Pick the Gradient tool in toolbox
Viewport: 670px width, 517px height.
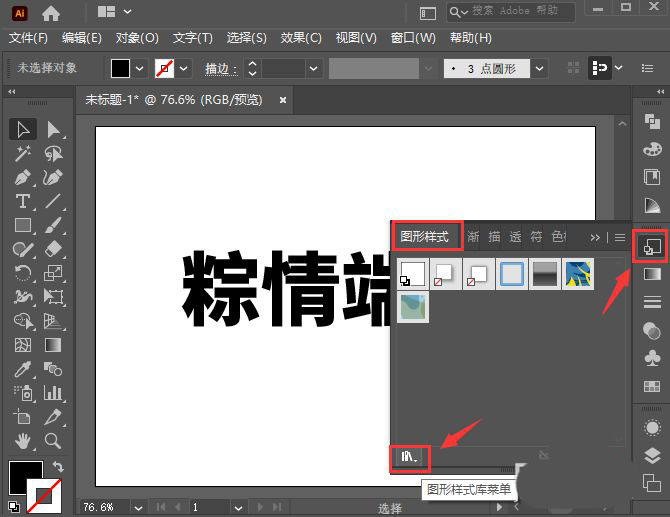53,345
